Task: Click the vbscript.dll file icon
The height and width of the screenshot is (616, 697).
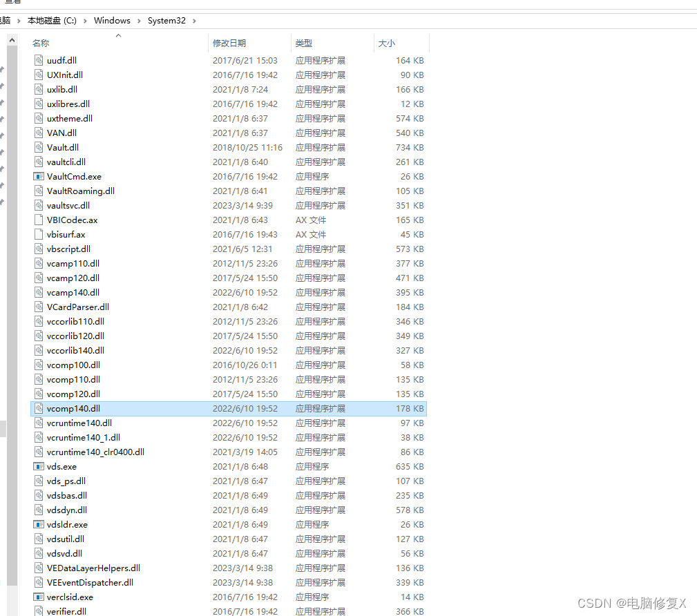Action: point(39,249)
